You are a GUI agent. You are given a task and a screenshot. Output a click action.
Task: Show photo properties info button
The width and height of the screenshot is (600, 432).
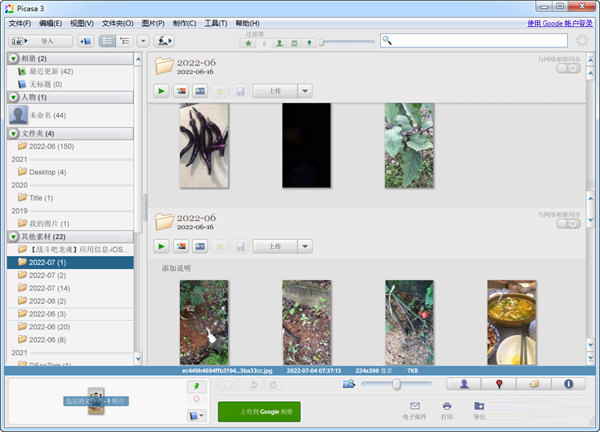568,384
